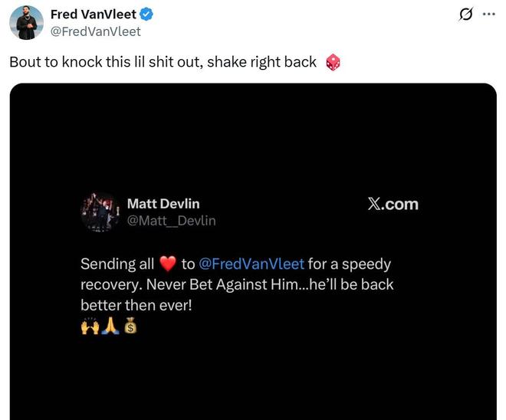Click the money bag emoji
The image size is (506, 420).
coord(130,326)
